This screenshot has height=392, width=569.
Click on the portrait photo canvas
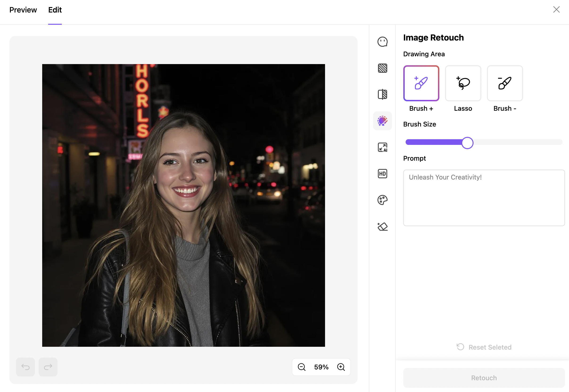tap(183, 205)
